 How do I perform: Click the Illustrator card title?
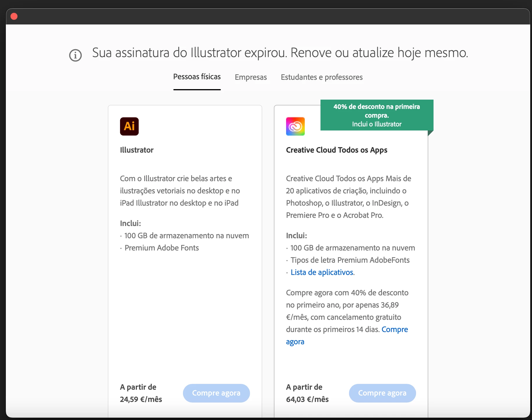[x=137, y=150]
